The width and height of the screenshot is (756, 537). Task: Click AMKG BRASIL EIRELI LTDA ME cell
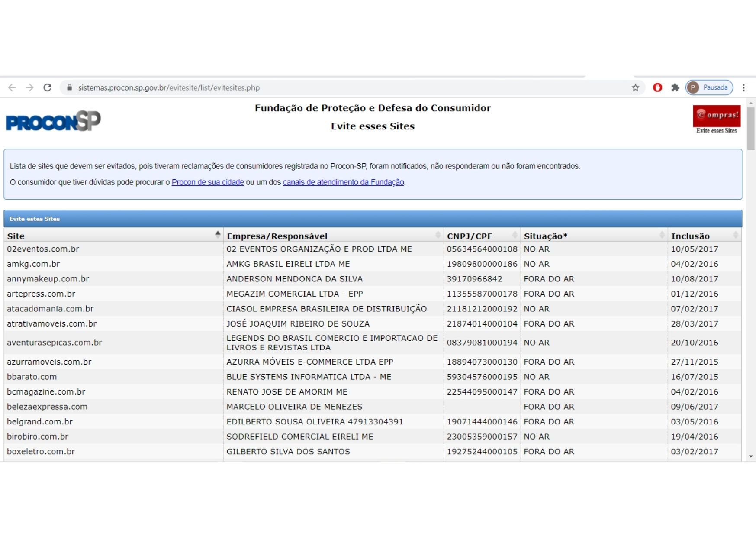(x=333, y=264)
